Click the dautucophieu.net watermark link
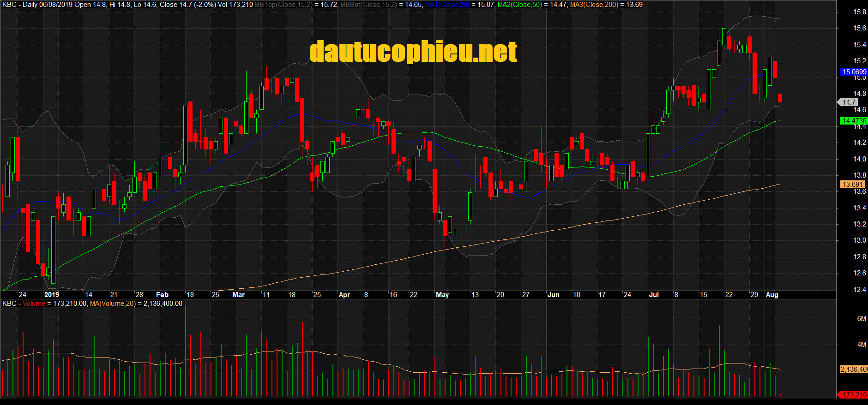 pyautogui.click(x=413, y=51)
